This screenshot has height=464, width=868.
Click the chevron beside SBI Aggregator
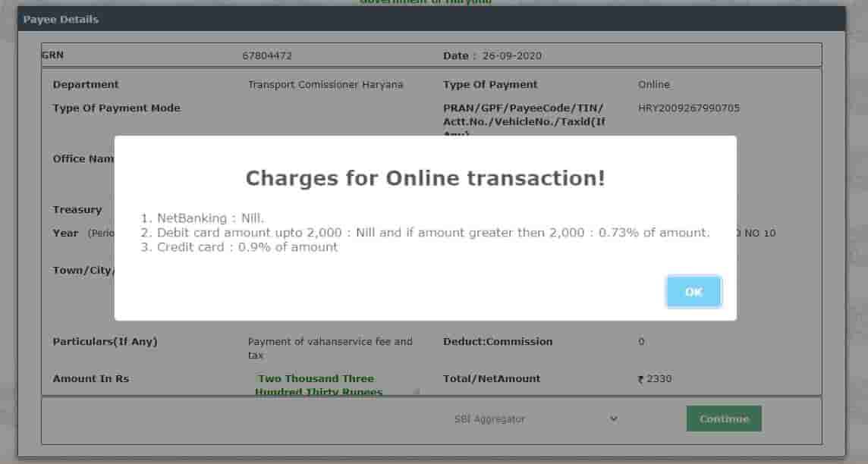coord(613,419)
